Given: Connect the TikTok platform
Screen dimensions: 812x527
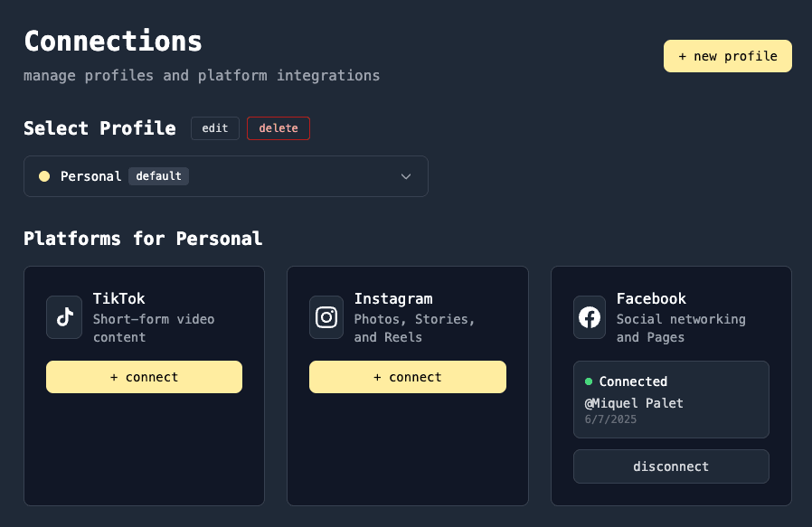Looking at the screenshot, I should (x=144, y=376).
